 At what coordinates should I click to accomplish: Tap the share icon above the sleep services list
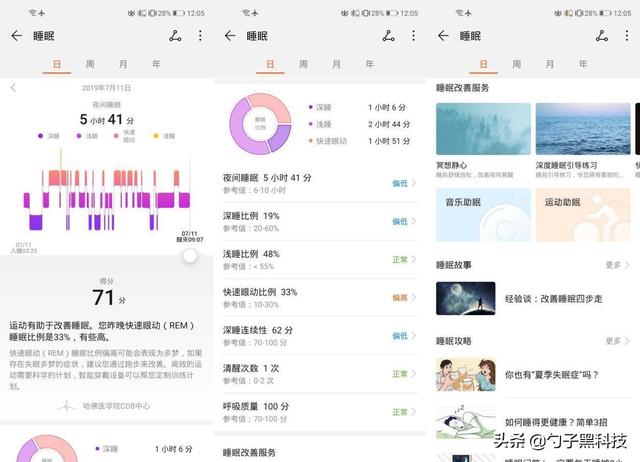pyautogui.click(x=602, y=36)
